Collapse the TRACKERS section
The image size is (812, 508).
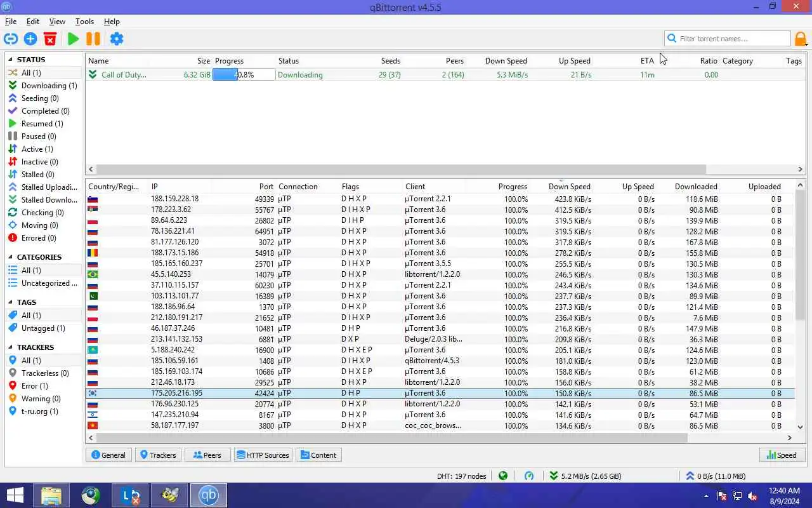pyautogui.click(x=10, y=347)
